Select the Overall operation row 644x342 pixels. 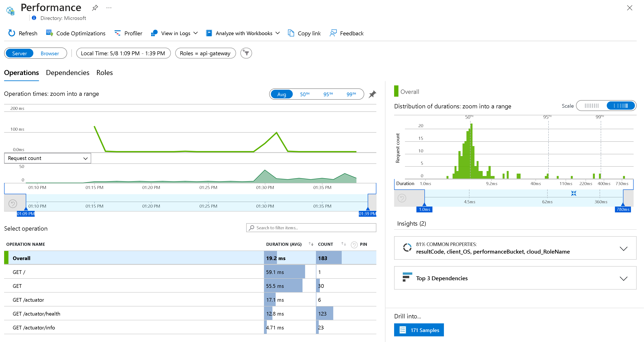click(x=190, y=258)
